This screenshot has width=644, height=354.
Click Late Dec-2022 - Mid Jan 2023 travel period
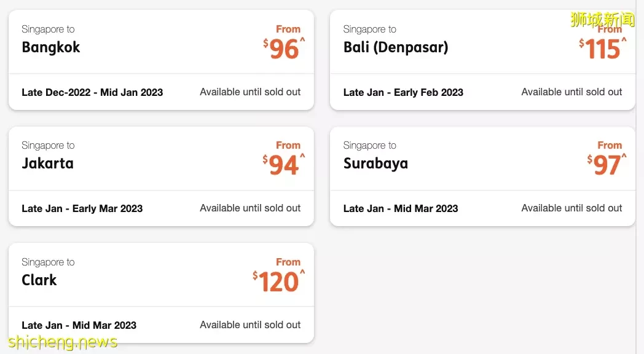[92, 92]
